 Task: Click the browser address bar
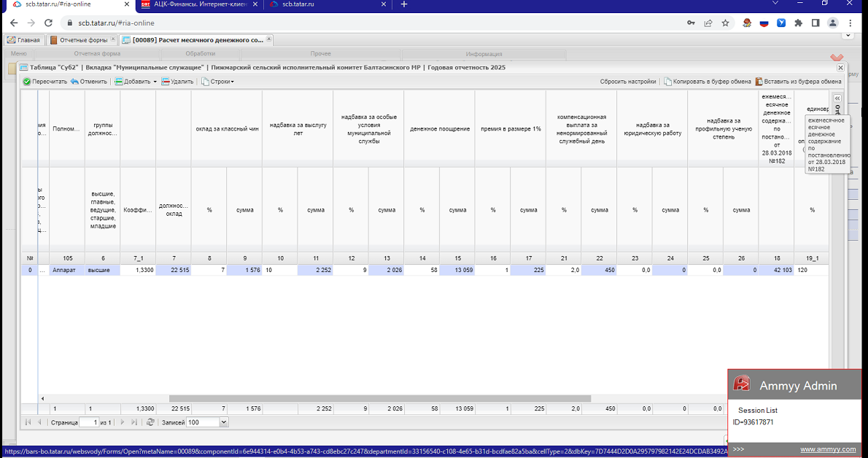[x=371, y=23]
